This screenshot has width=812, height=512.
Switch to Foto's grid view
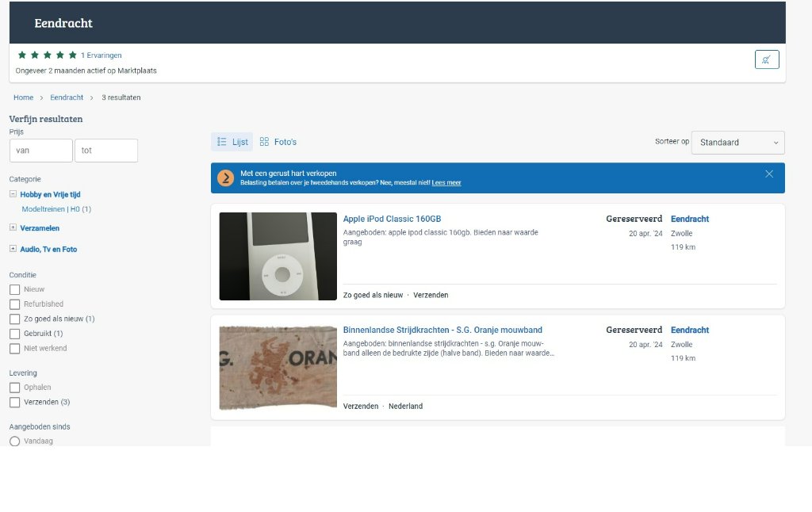tap(278, 142)
